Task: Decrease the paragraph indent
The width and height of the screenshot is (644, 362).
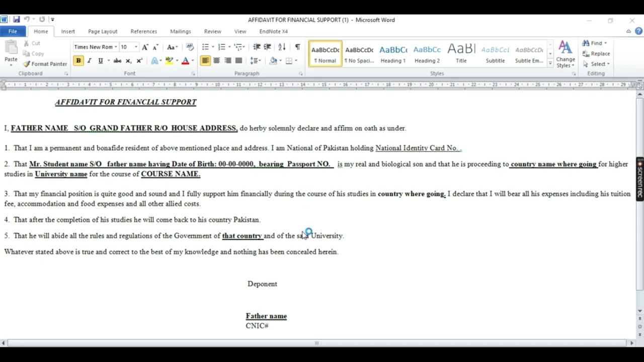Action: pos(257,47)
